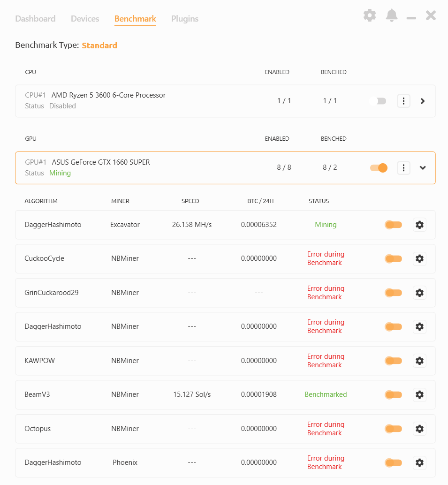Screen dimensions: 448x485
Task: Click the 8 / 8 enabled count for GPU#1
Action: [x=284, y=167]
